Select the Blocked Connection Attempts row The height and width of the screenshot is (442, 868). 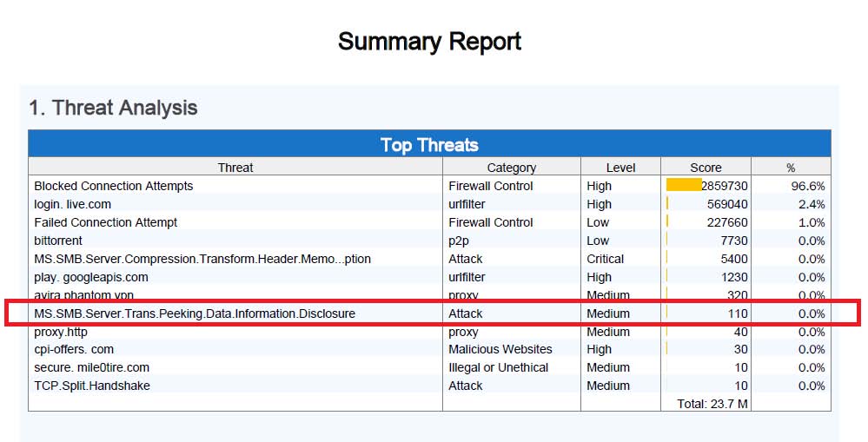[429, 186]
